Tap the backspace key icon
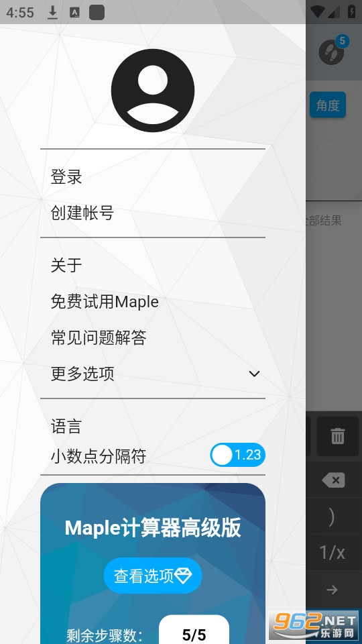362x644 pixels. click(333, 480)
